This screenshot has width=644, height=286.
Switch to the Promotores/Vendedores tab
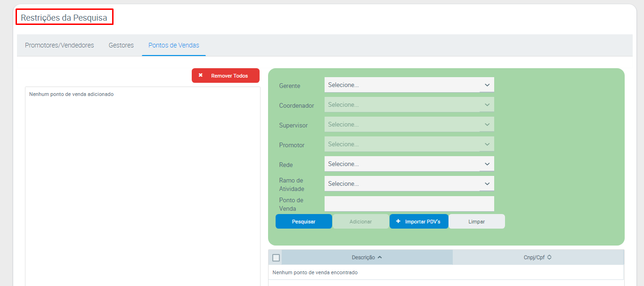pyautogui.click(x=59, y=46)
